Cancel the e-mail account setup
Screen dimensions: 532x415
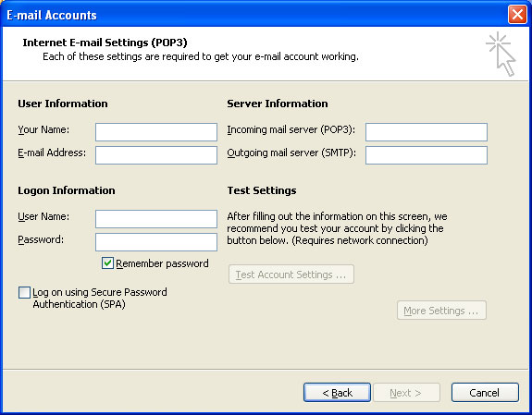485,392
